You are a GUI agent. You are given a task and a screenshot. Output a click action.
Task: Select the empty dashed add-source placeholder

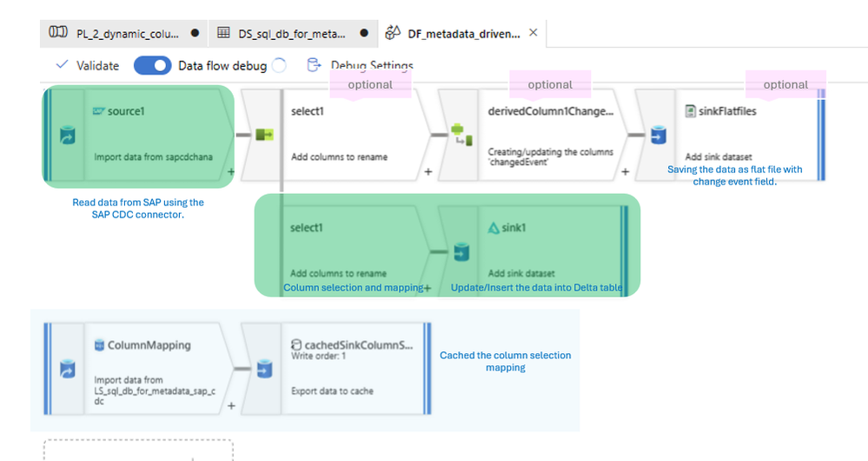pyautogui.click(x=138, y=451)
